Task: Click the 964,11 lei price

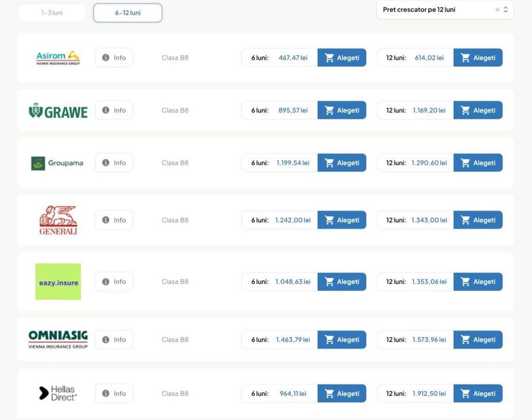Action: pyautogui.click(x=293, y=393)
